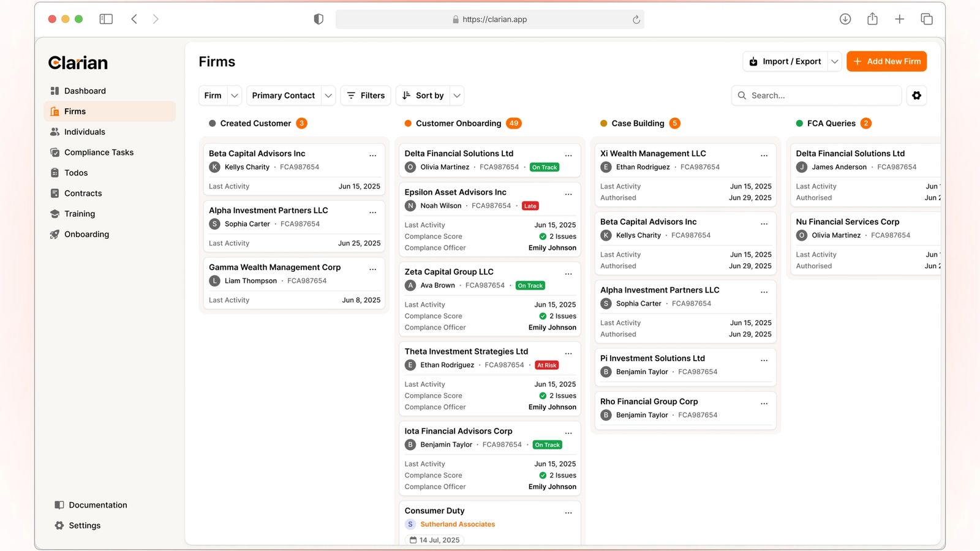
Task: Click the Onboarding rocket icon
Action: pos(55,234)
